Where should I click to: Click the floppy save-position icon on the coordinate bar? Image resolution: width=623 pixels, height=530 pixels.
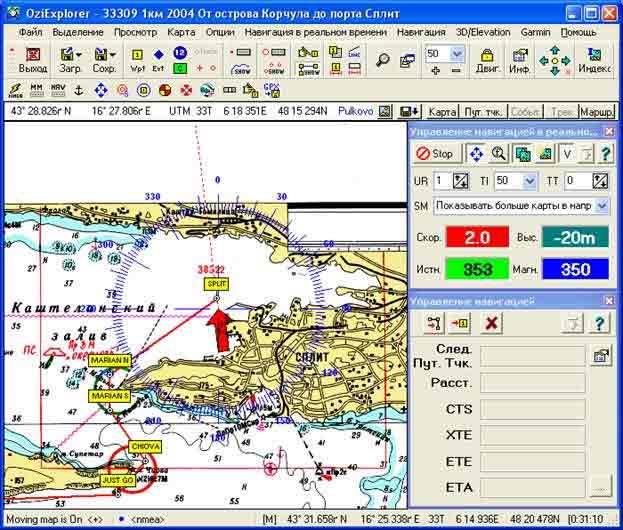pyautogui.click(x=408, y=112)
